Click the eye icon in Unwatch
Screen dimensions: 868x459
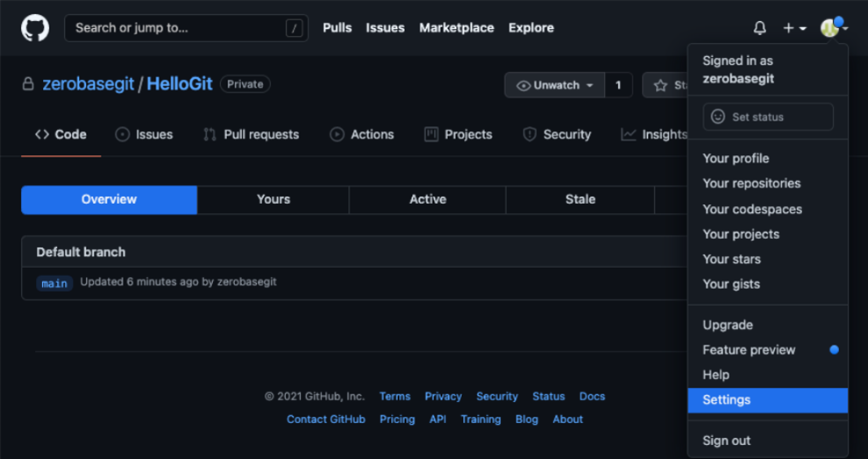click(523, 86)
